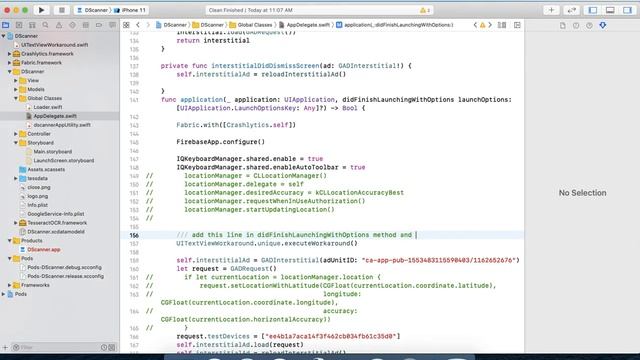Screen dimensions: 640x360
Task: Expand the Models folder
Action: pos(16,89)
